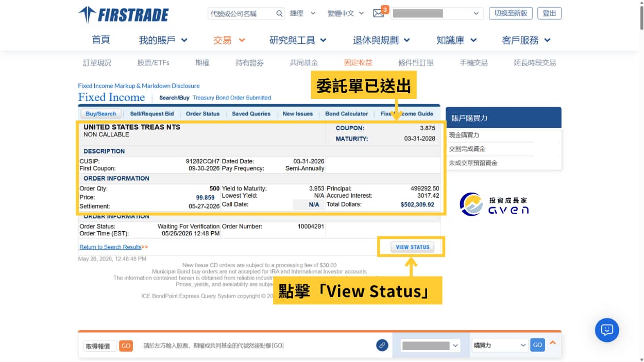This screenshot has height=362, width=644.
Task: Expand the 客戶服務 menu
Action: pos(526,40)
